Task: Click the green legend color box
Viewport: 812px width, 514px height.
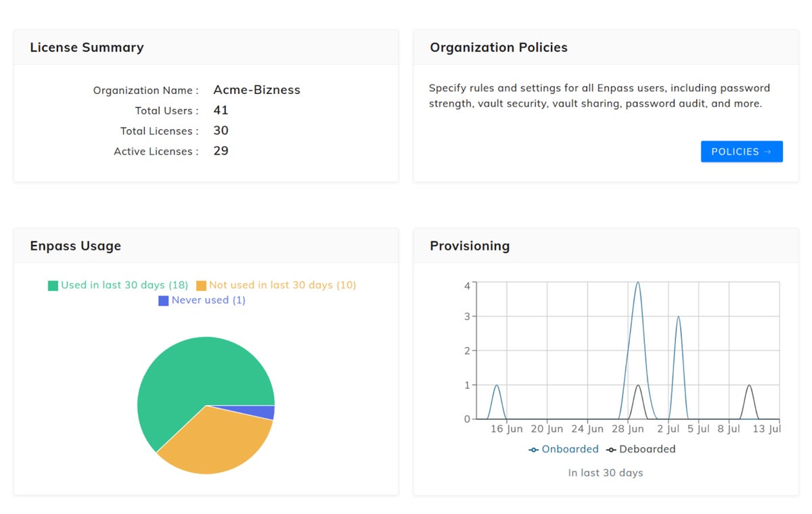Action: (x=53, y=285)
